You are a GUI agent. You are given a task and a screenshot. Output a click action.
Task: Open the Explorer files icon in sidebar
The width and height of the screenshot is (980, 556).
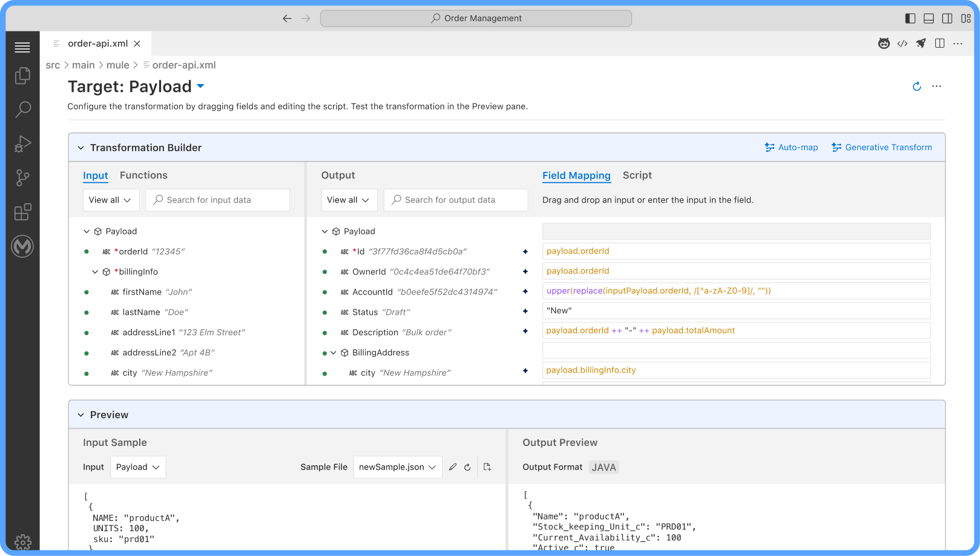(22, 76)
